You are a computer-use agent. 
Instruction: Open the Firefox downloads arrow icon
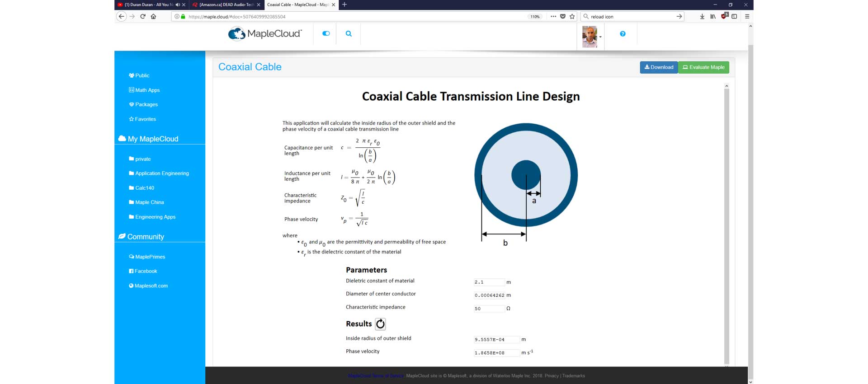702,16
